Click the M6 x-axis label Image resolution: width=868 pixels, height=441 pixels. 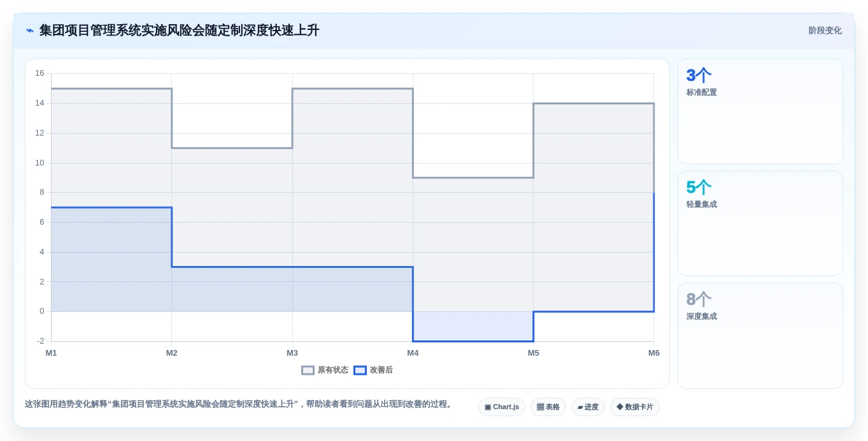click(654, 353)
